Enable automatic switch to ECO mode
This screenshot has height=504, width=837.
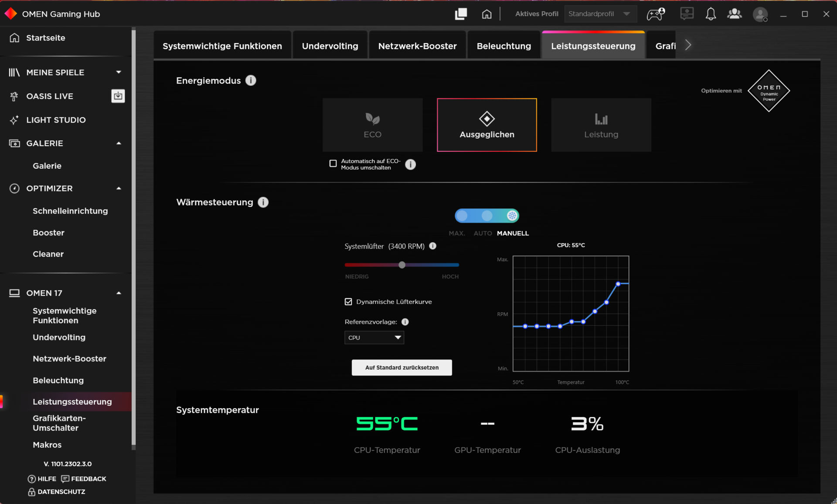click(x=333, y=163)
